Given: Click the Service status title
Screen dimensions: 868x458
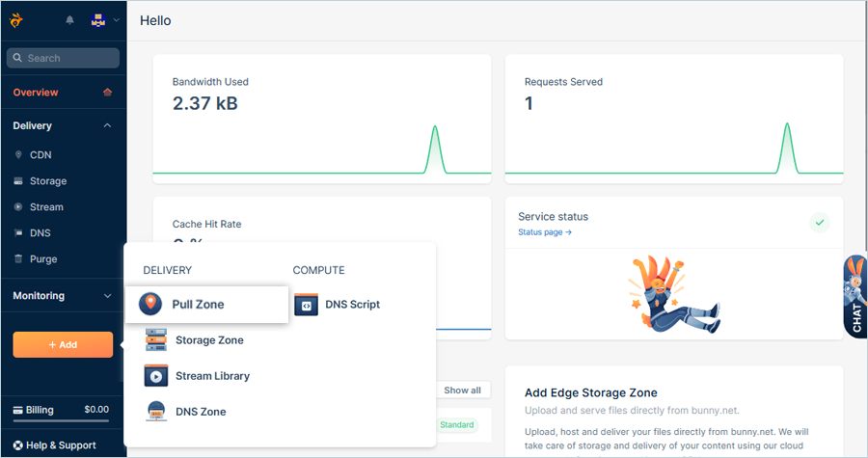Looking at the screenshot, I should tap(553, 217).
